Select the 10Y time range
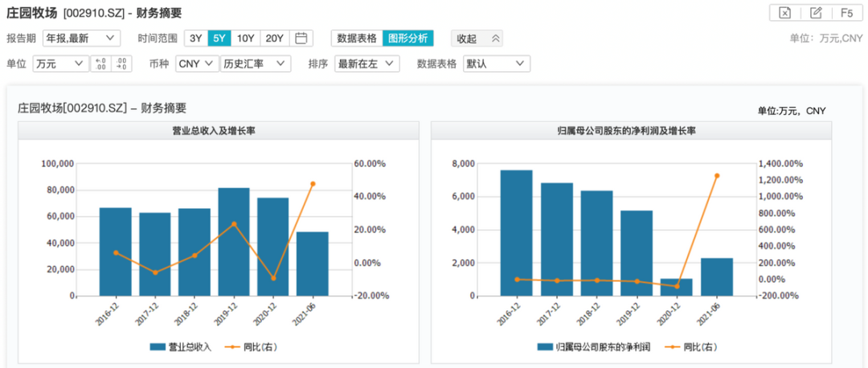 [x=245, y=39]
